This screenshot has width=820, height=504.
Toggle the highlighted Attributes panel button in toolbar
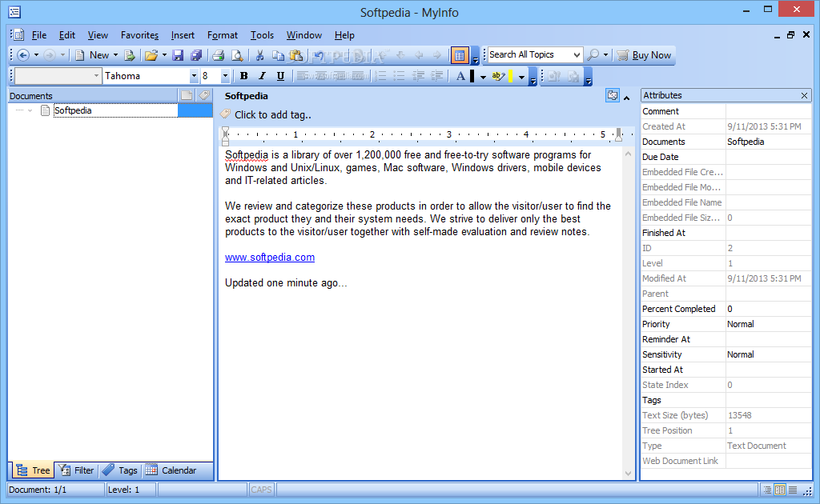click(460, 55)
